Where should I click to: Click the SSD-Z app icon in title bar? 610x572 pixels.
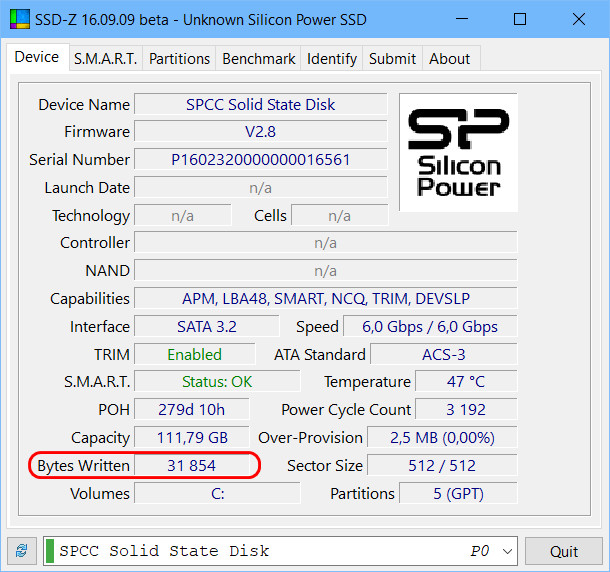19,19
